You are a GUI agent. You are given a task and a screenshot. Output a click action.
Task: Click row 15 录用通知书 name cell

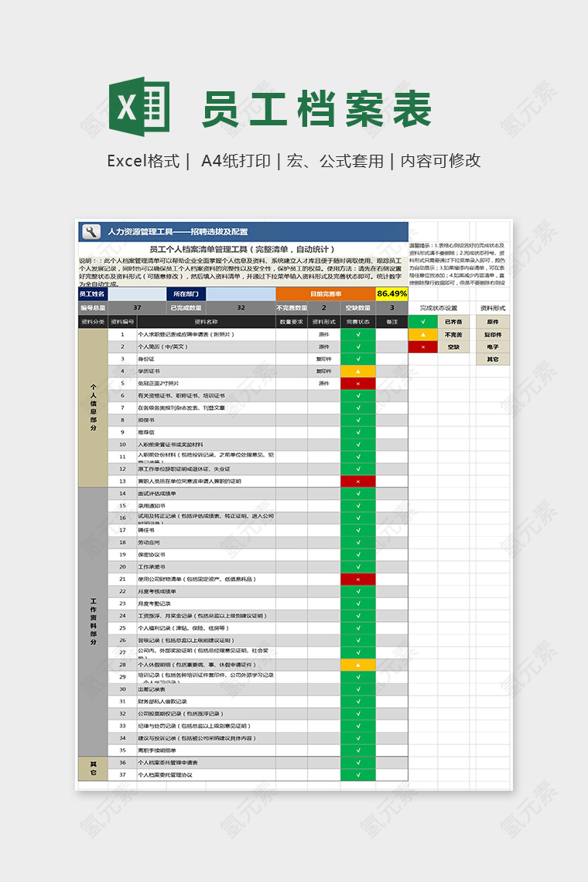[206, 506]
